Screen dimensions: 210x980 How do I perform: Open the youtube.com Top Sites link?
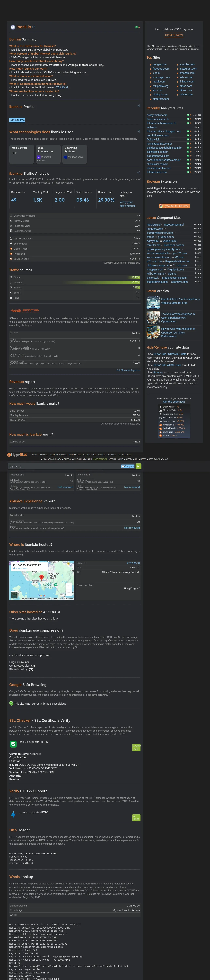187,64
